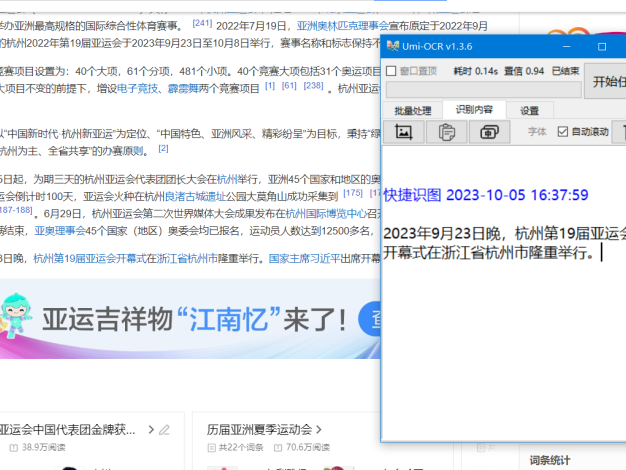Click the 共22个词条 text

241,448
